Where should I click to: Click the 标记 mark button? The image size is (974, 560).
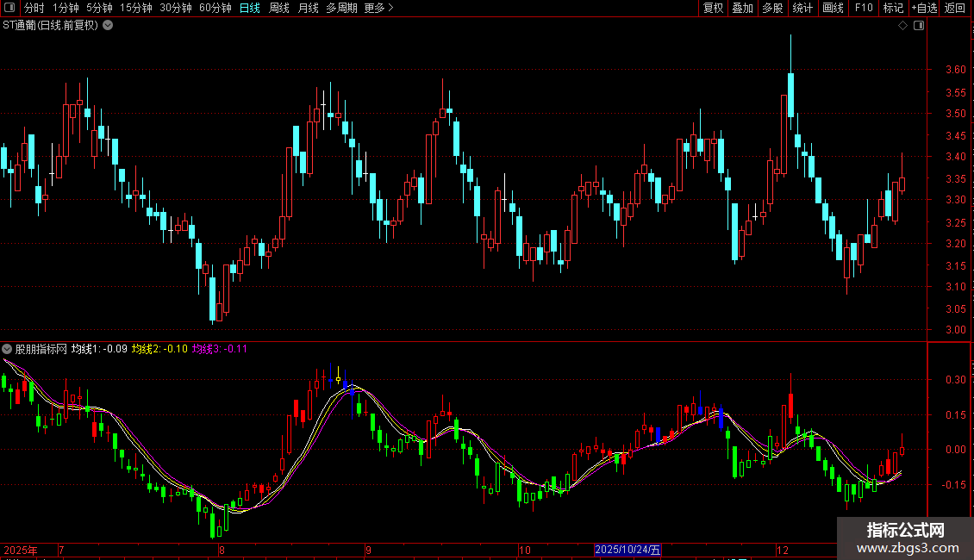(893, 8)
